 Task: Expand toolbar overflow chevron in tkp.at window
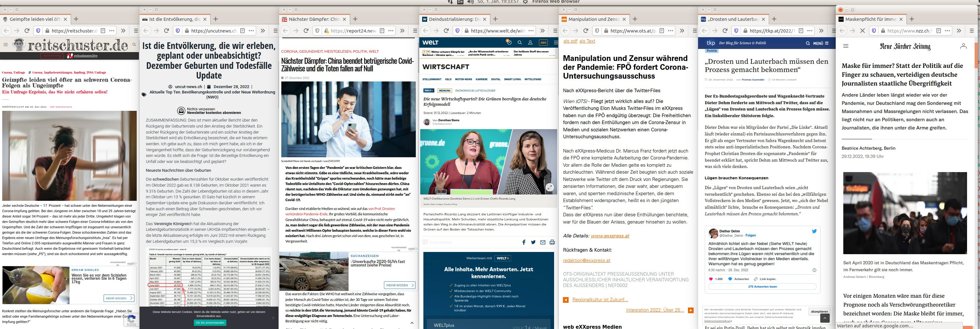[x=822, y=31]
